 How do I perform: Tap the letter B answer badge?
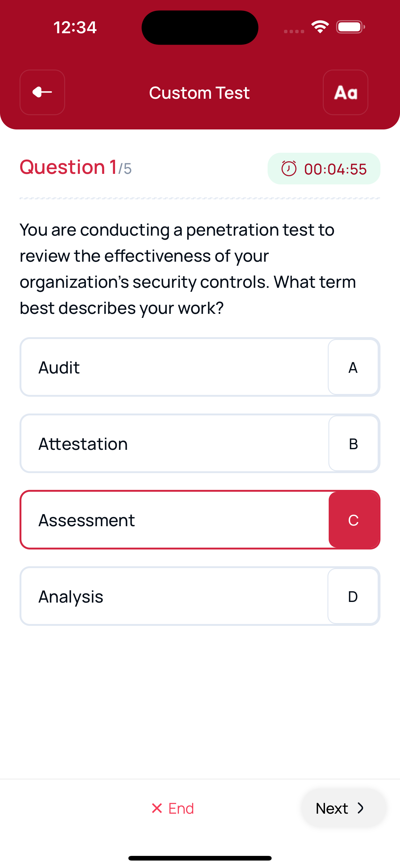click(353, 443)
